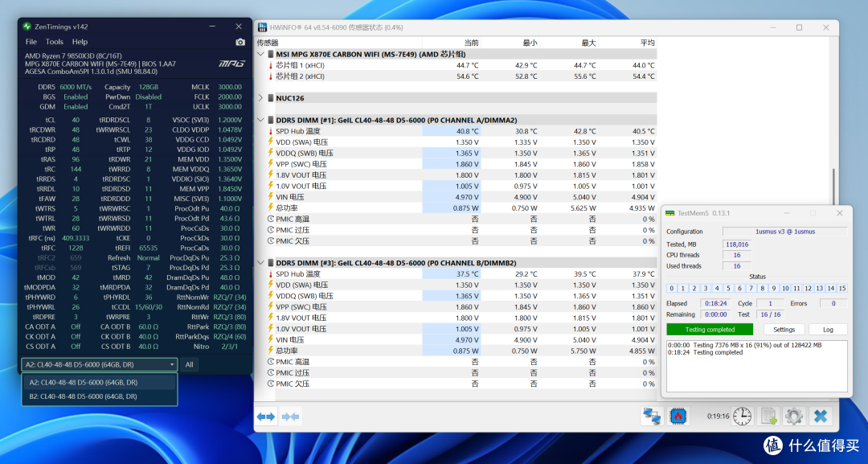Click the flame chip icon in HWiNFO toolbar
This screenshot has width=868, height=464.
click(678, 417)
